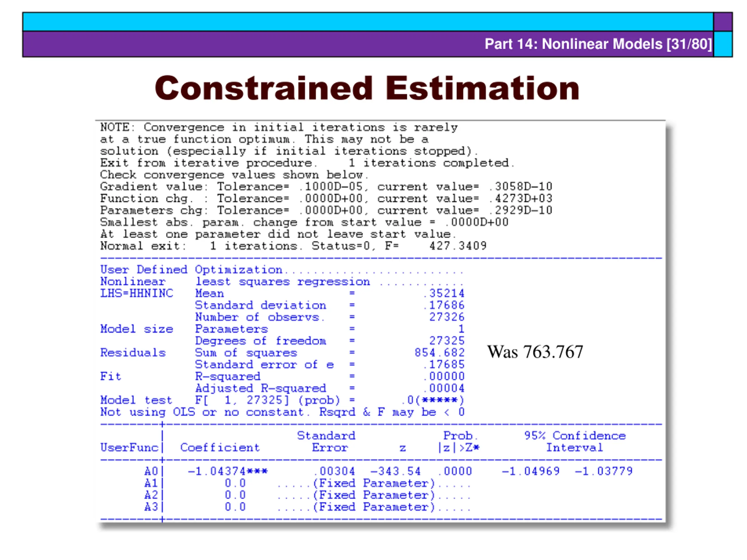The width and height of the screenshot is (747, 560).
Task: Click the small cyan square beside the purple bar
Action: pyautogui.click(x=723, y=44)
